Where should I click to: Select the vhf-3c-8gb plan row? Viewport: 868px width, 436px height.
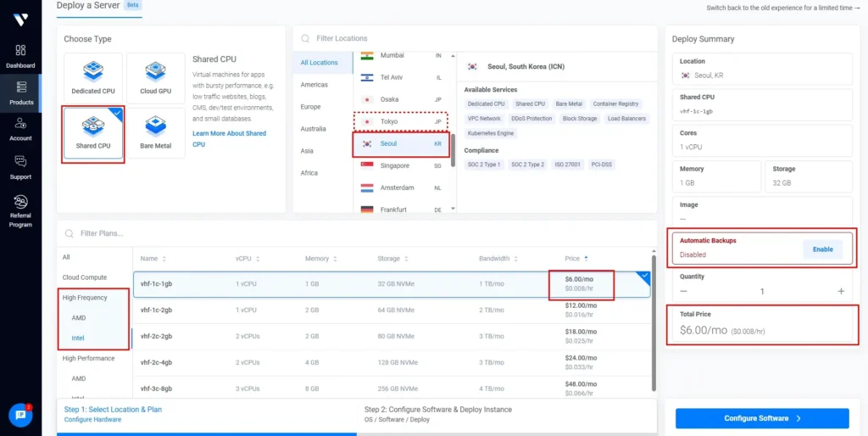coord(392,388)
